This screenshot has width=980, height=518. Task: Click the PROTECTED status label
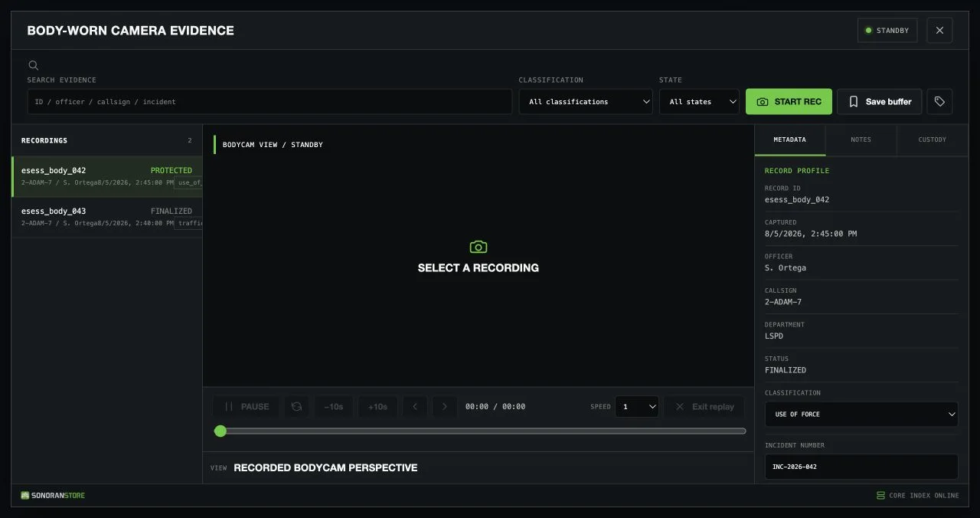[171, 171]
